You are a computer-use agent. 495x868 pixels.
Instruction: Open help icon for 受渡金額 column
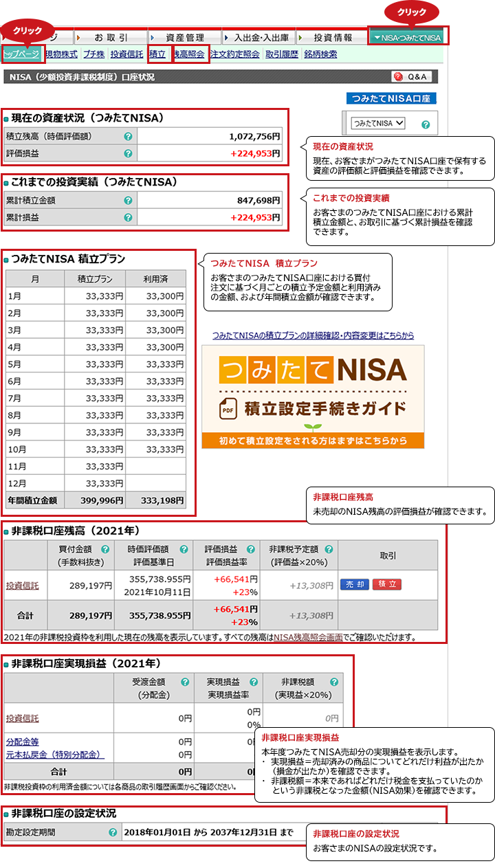(185, 682)
